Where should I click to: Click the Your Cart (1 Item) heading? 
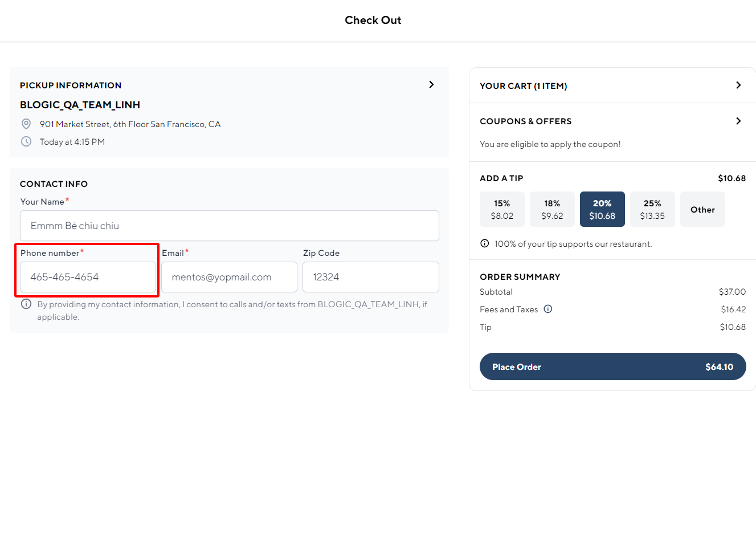[x=523, y=86]
